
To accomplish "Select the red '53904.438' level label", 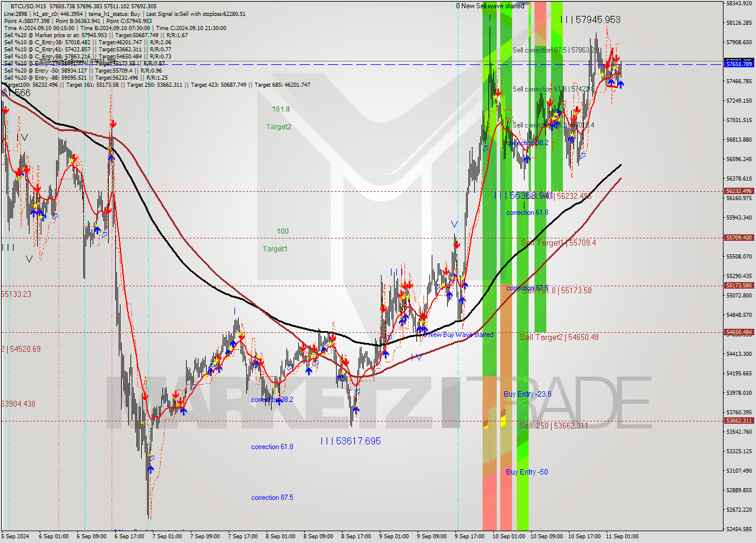I will 18,404.
